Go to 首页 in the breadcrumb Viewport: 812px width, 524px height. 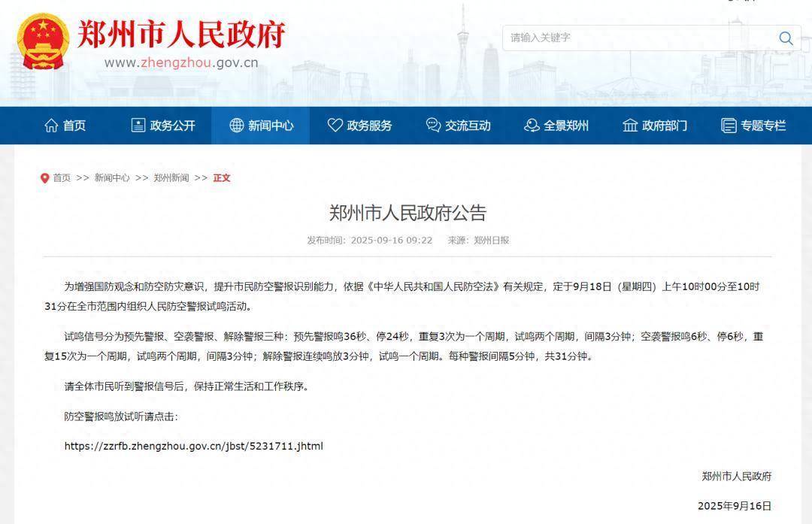coord(62,178)
